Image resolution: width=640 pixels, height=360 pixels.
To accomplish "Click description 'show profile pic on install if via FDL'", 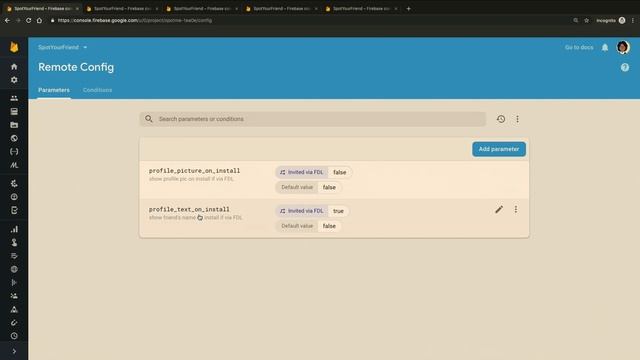I will [x=191, y=179].
